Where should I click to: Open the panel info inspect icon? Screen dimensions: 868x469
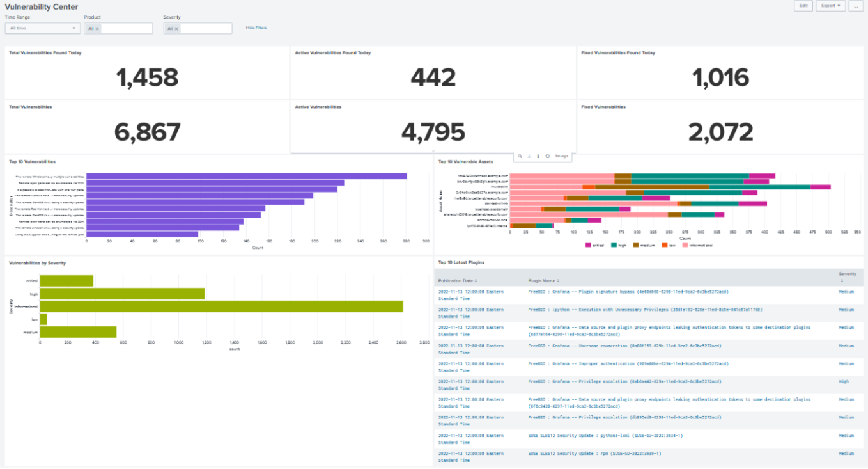[538, 156]
